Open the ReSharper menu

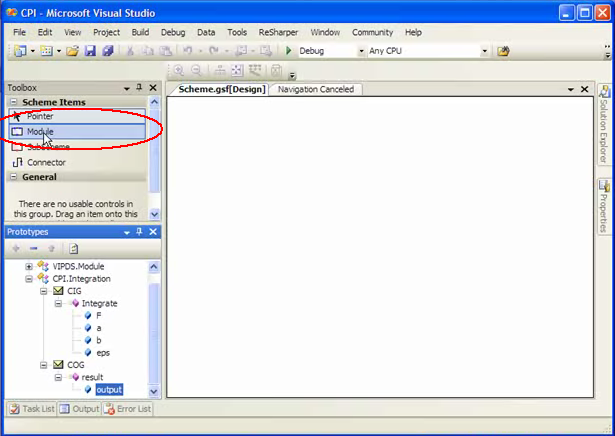click(x=278, y=32)
